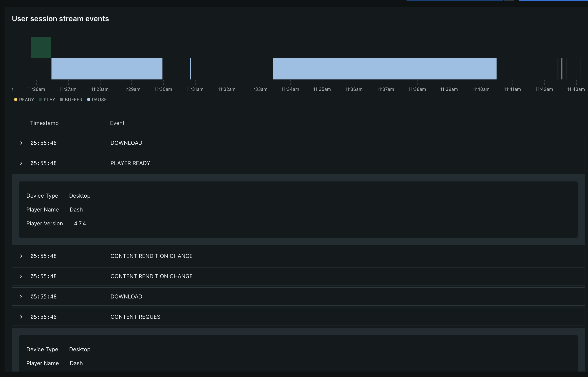The image size is (588, 377).
Task: Click the long pause bar spanning 11:34am–11:40am
Action: [384, 69]
